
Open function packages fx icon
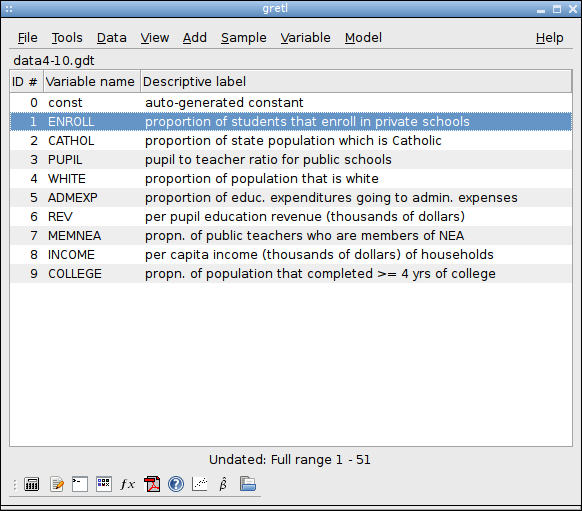[x=128, y=484]
